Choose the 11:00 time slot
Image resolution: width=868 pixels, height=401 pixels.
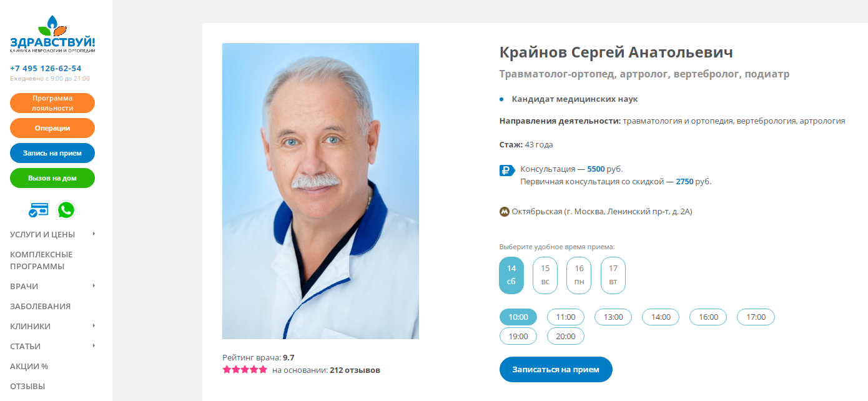click(x=566, y=317)
